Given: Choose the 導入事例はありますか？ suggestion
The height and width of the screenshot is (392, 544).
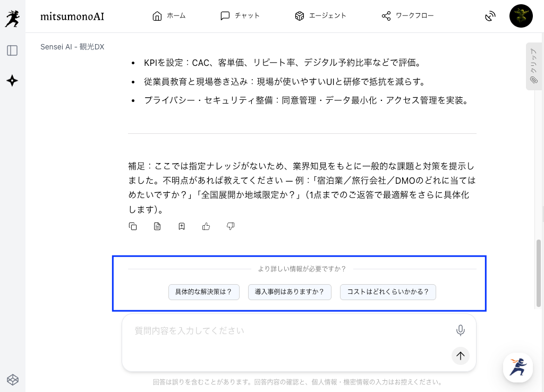Looking at the screenshot, I should 290,292.
